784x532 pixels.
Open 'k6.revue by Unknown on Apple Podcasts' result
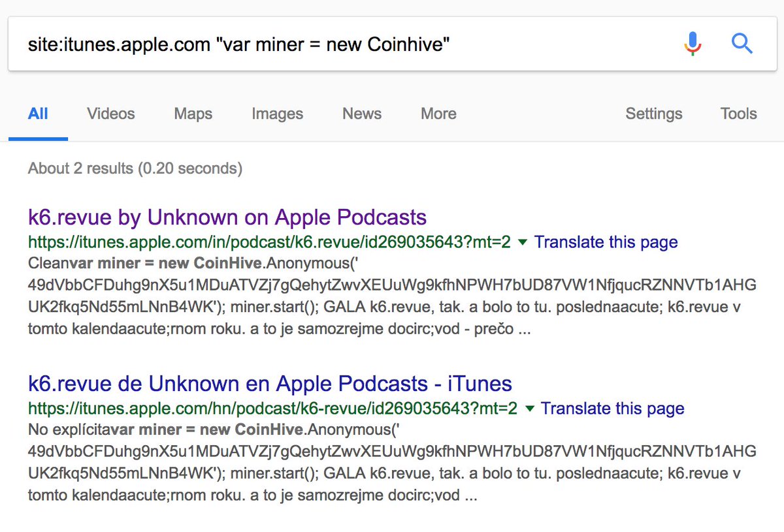coord(227,217)
